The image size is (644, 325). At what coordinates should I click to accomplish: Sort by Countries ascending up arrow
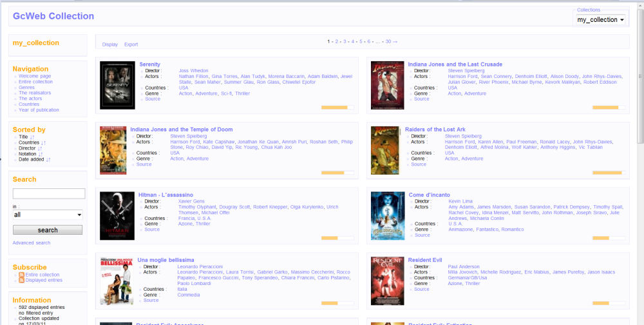[45, 143]
